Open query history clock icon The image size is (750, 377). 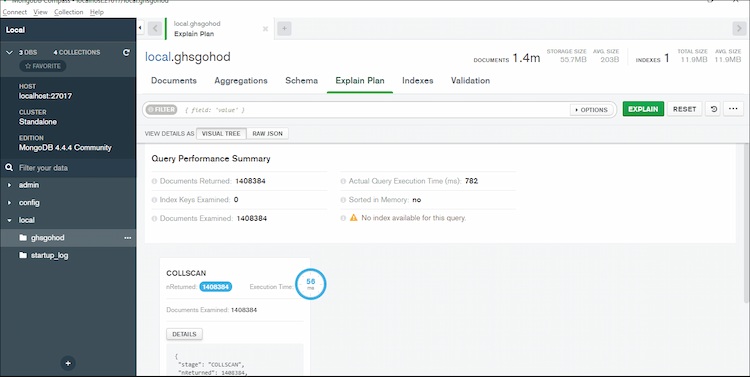pyautogui.click(x=714, y=109)
